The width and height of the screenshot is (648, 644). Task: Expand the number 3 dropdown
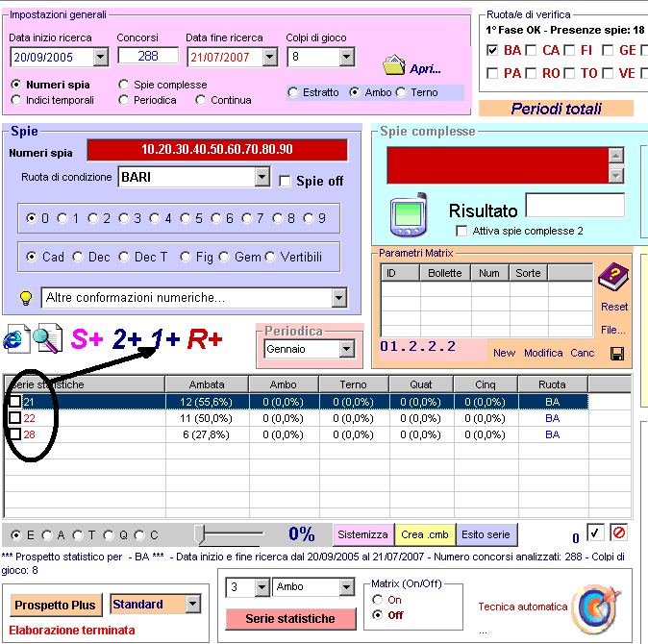pos(262,587)
